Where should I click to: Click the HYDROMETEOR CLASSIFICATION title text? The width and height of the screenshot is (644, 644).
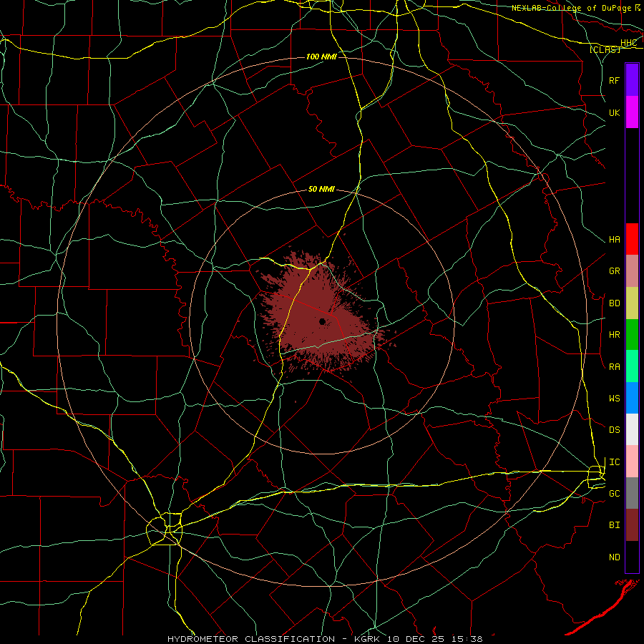[251, 639]
